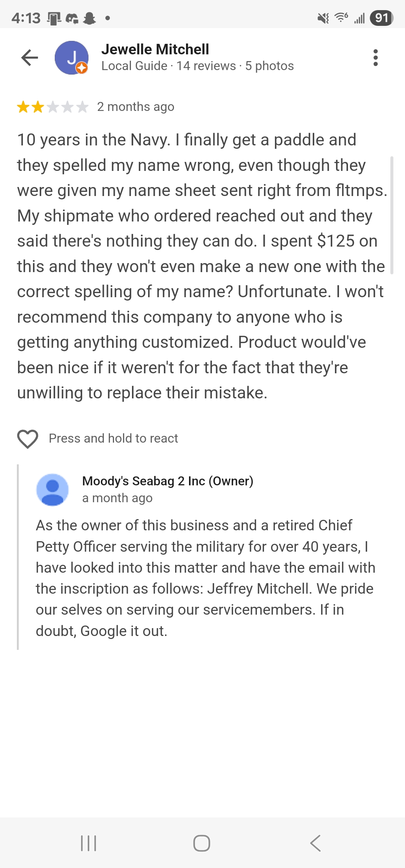Image resolution: width=405 pixels, height=868 pixels.
Task: Click the review scrollbar handle
Action: pos(391,216)
